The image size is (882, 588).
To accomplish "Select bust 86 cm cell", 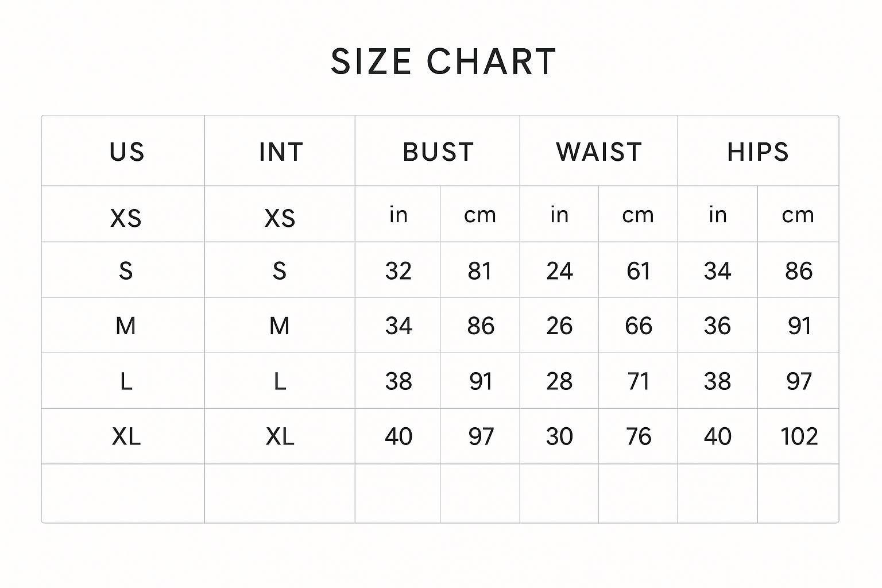I will click(x=481, y=326).
